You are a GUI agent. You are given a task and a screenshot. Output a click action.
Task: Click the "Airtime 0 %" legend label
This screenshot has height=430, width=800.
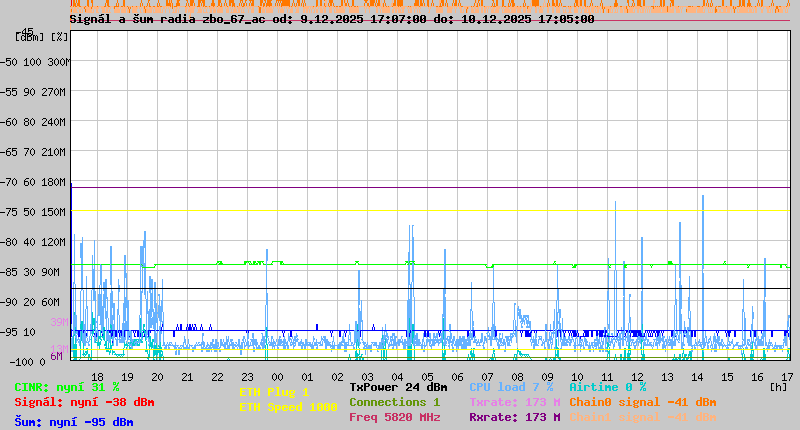tap(608, 387)
